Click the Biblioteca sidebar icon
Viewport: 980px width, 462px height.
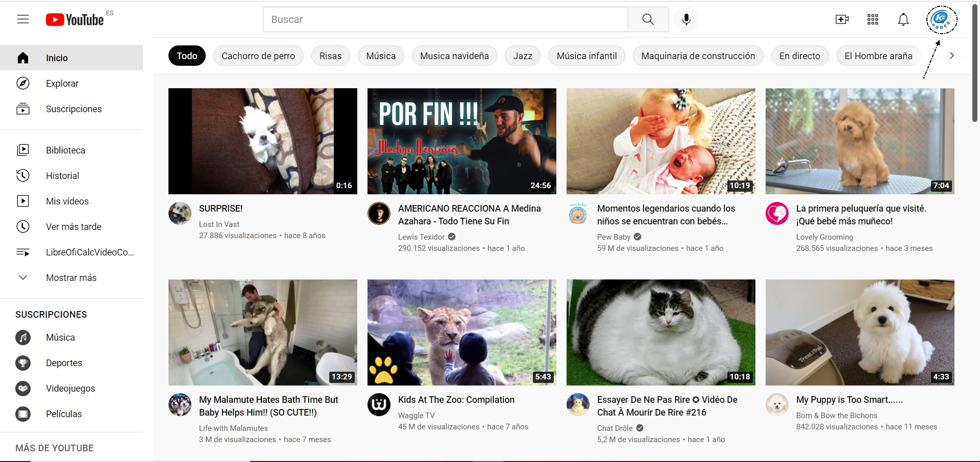(23, 150)
